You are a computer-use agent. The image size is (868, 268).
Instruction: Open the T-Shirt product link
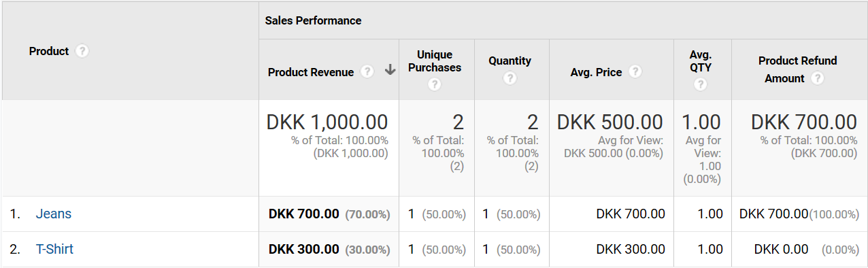(54, 249)
